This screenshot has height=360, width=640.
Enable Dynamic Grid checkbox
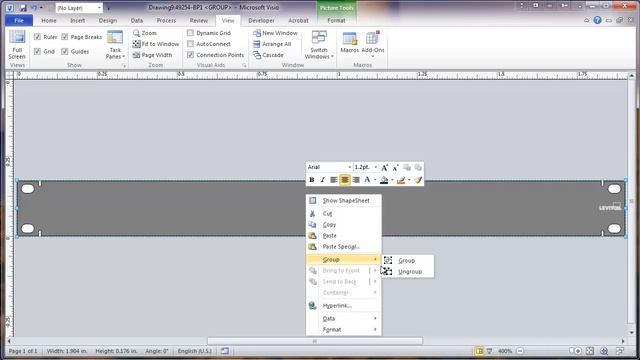pyautogui.click(x=190, y=33)
